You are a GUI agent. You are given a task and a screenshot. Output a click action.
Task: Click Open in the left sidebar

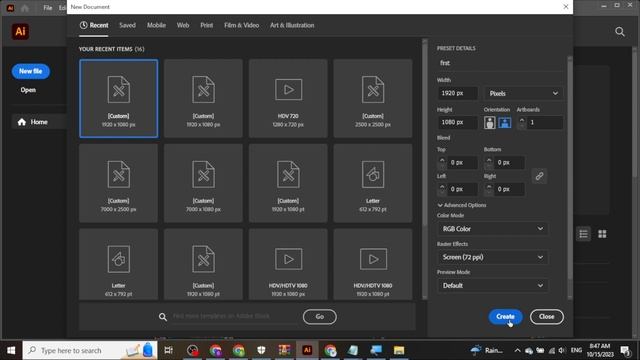coord(28,90)
